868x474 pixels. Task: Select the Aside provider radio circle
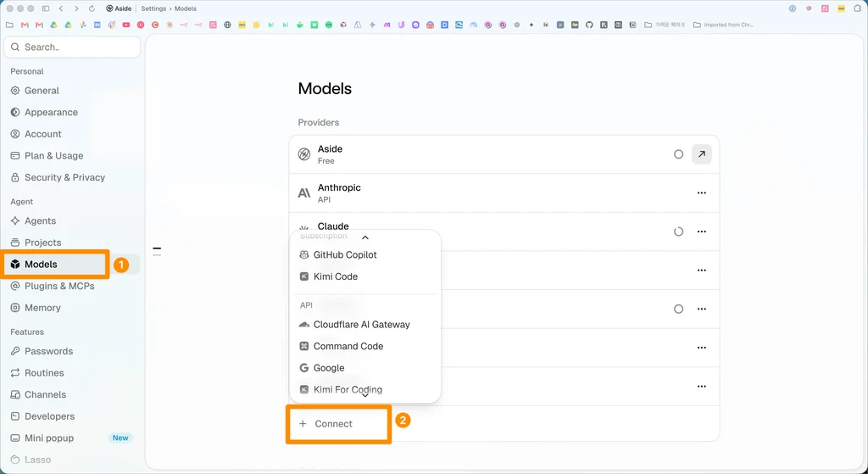678,154
